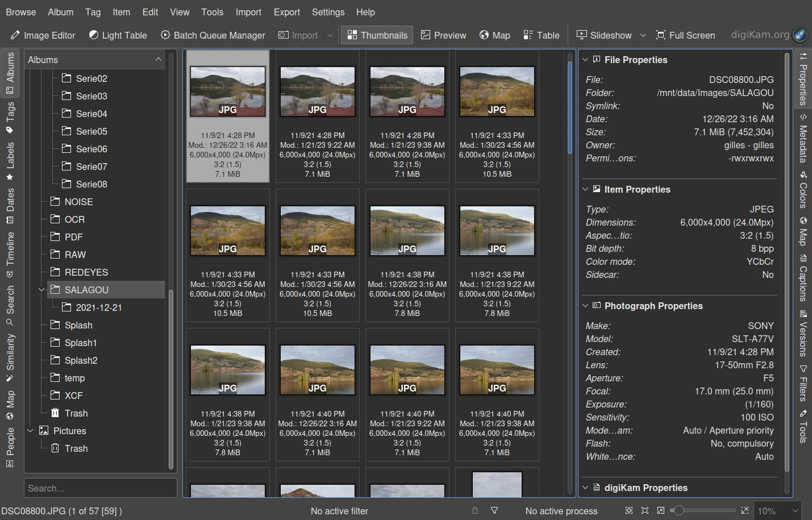Toggle Thumbnails view mode
This screenshot has height=520, width=812.
(377, 35)
